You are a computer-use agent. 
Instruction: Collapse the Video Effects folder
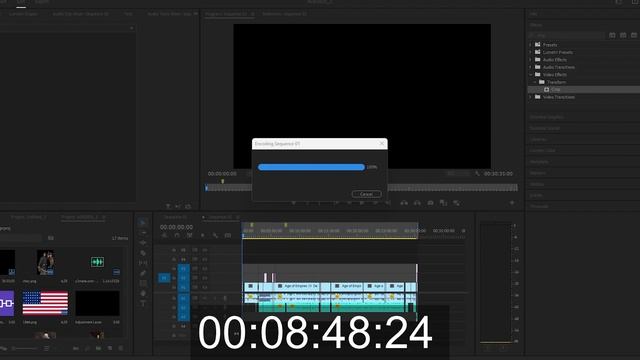(x=531, y=75)
